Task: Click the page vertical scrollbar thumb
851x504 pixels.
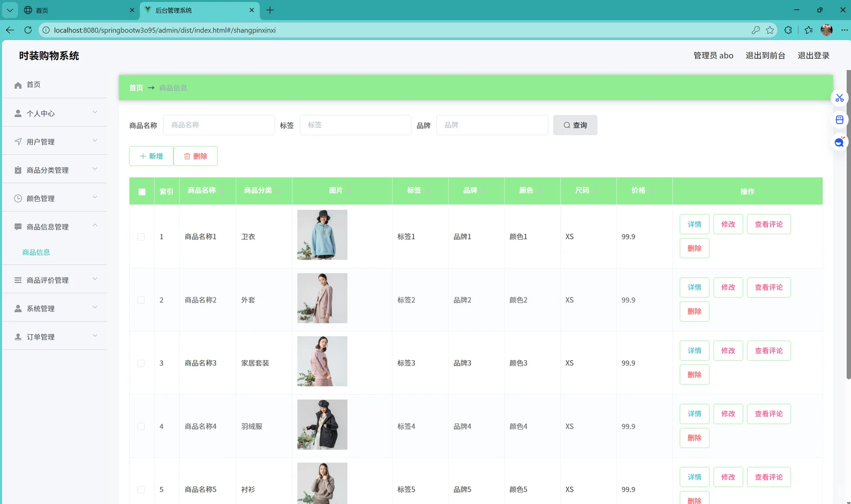Action: (848, 224)
